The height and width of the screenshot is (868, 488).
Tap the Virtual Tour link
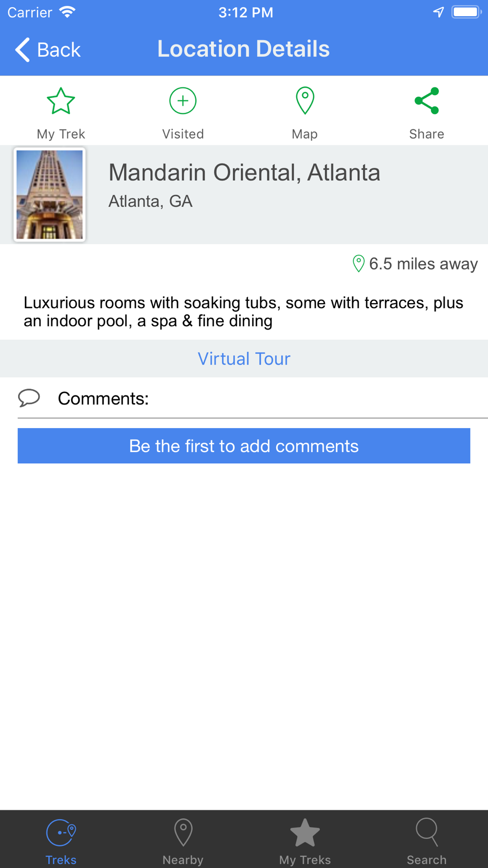click(x=244, y=359)
